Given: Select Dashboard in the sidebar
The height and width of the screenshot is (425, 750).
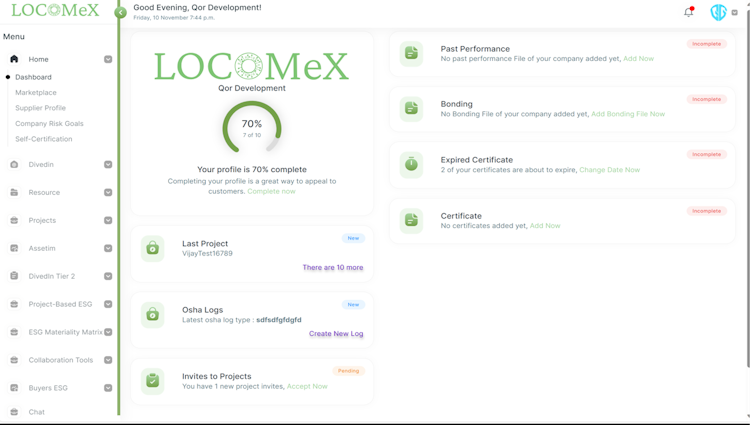Looking at the screenshot, I should [x=33, y=77].
